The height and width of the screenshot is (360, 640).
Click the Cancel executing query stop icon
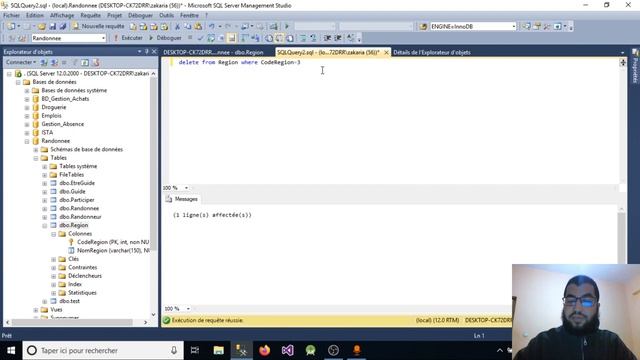(x=190, y=38)
